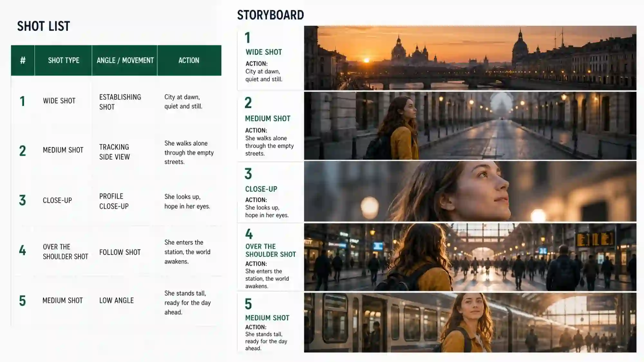644x362 pixels.
Task: Click row number 3 in shot list table
Action: click(22, 200)
